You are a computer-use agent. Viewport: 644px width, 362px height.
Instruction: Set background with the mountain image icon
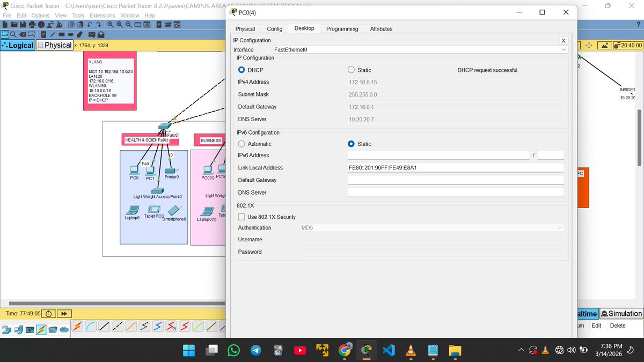pyautogui.click(x=605, y=45)
